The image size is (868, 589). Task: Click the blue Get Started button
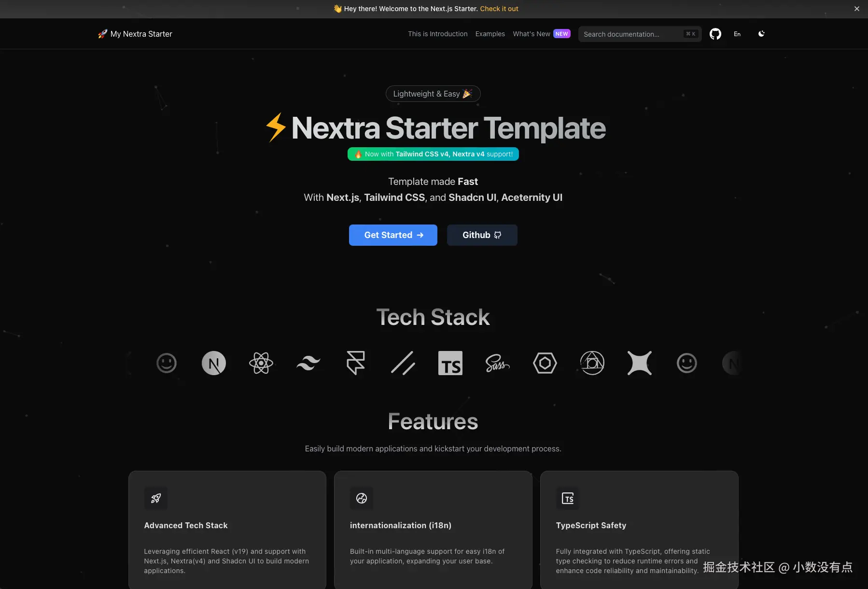pos(393,235)
